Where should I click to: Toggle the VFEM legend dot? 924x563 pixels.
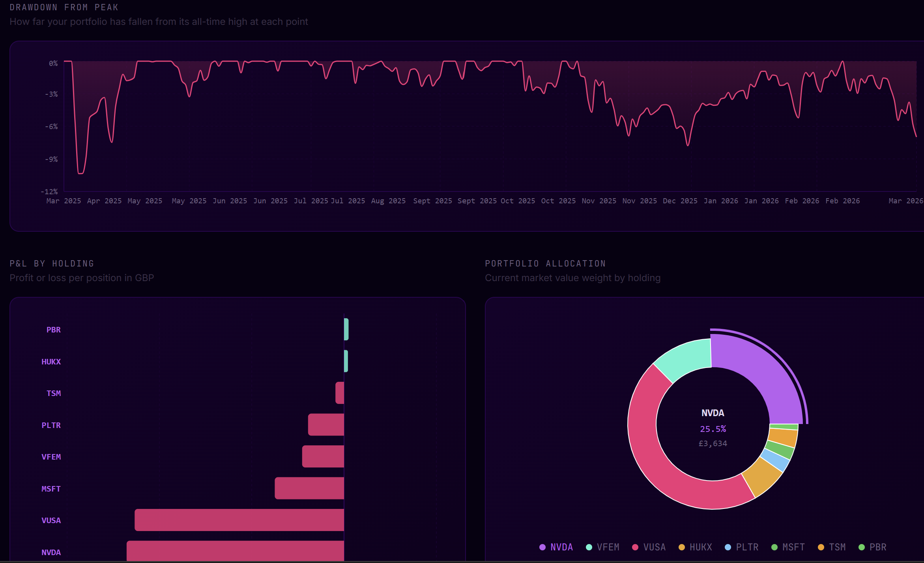[x=589, y=547]
